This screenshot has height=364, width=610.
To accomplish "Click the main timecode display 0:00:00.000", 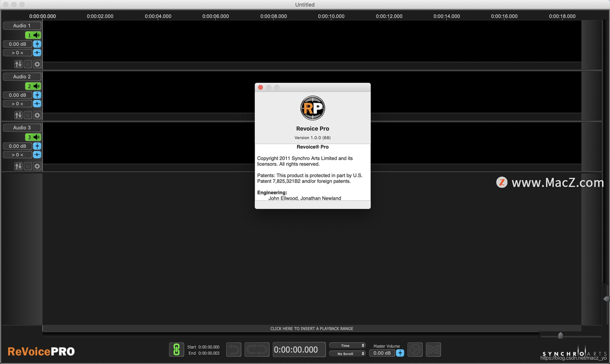I will [x=299, y=350].
